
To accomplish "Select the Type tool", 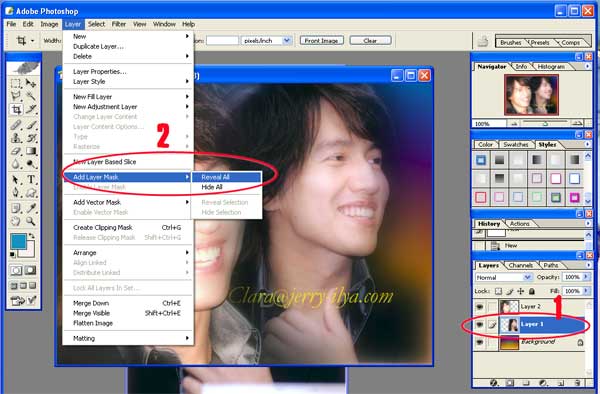I will coord(31,179).
